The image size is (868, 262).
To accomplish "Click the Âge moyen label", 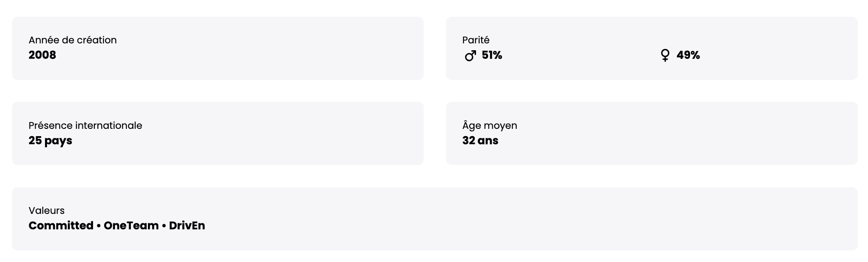I will coord(489,125).
